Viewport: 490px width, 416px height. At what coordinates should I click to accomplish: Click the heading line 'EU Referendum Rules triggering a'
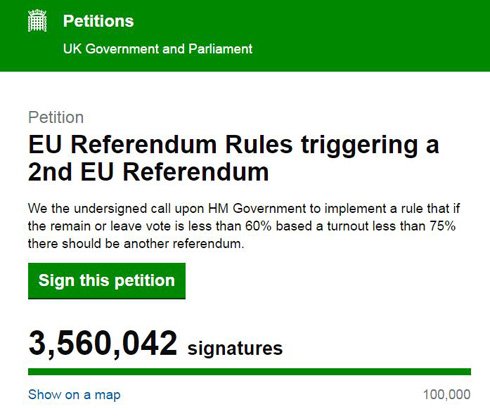point(233,145)
